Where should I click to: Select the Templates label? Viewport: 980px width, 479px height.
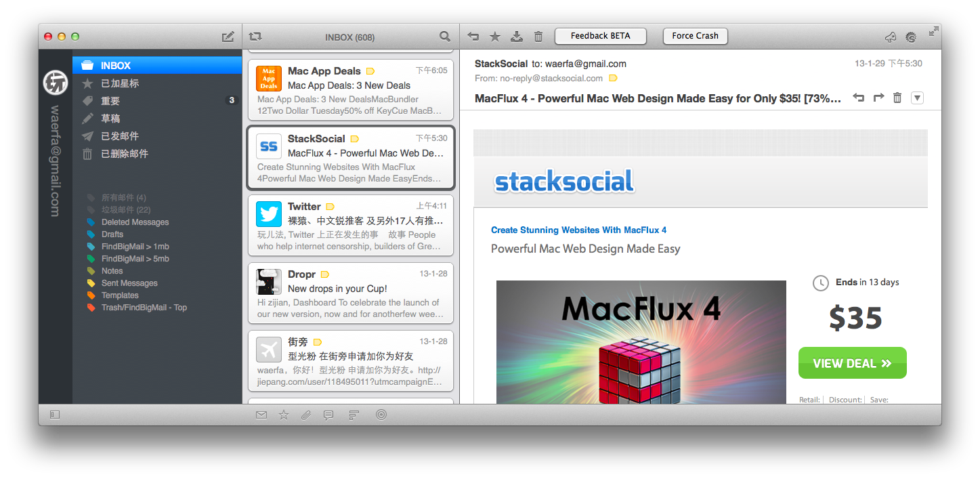(120, 295)
